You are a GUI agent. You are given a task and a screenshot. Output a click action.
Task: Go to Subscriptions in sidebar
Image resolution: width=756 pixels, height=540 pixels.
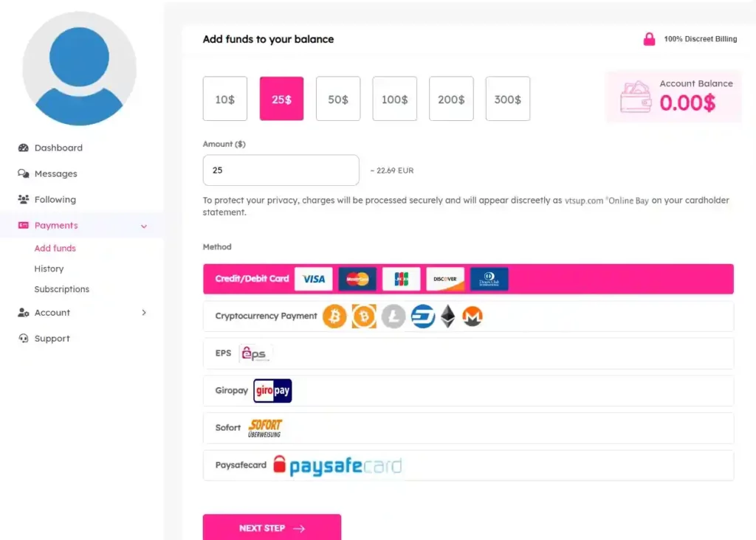pyautogui.click(x=62, y=289)
